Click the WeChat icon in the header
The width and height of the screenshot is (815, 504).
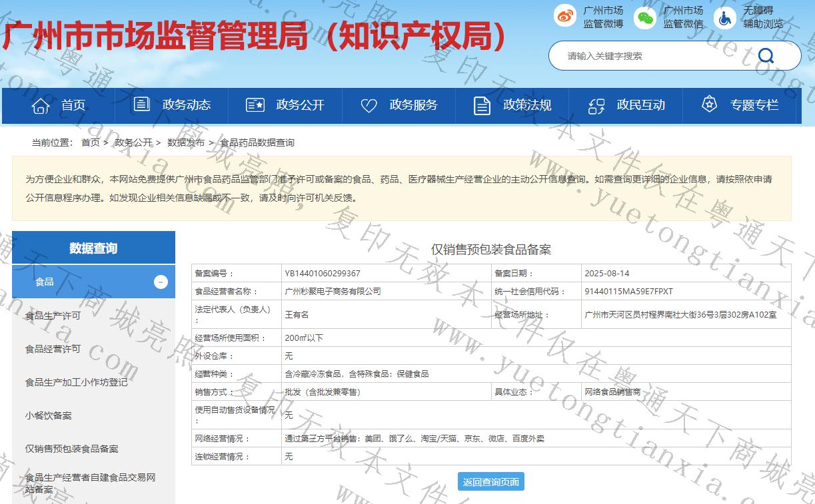644,18
